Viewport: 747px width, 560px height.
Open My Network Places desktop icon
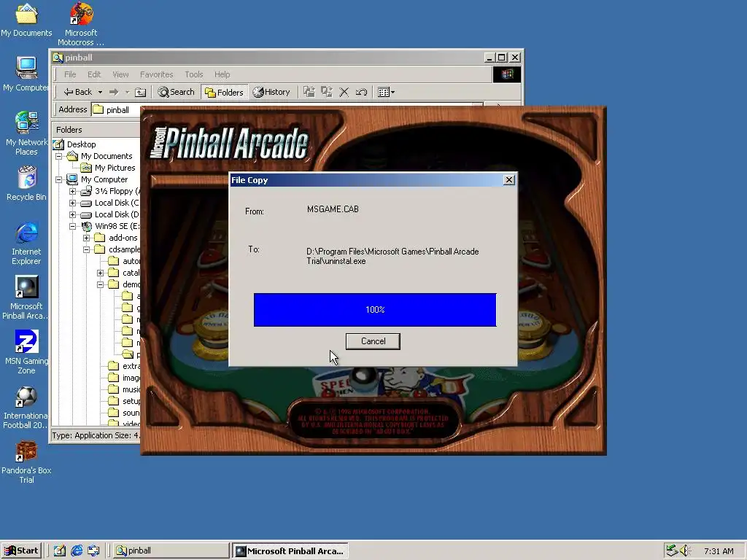pos(26,133)
